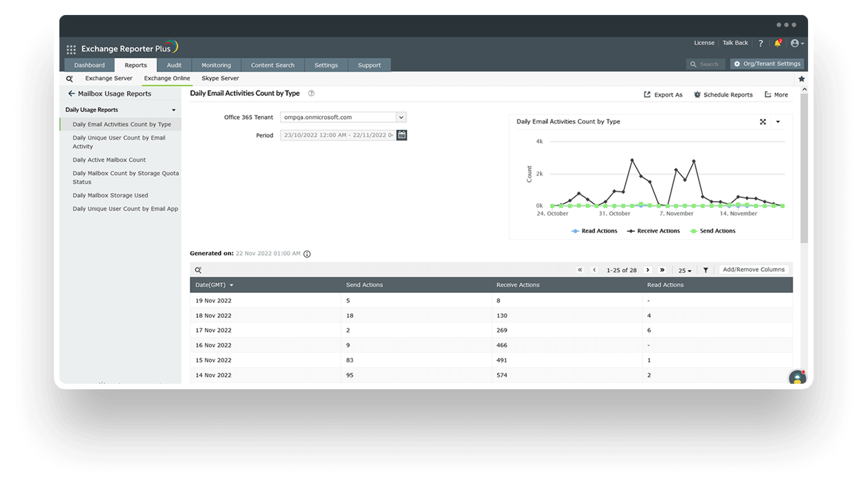Click the notification bell icon
The width and height of the screenshot is (868, 488).
778,43
